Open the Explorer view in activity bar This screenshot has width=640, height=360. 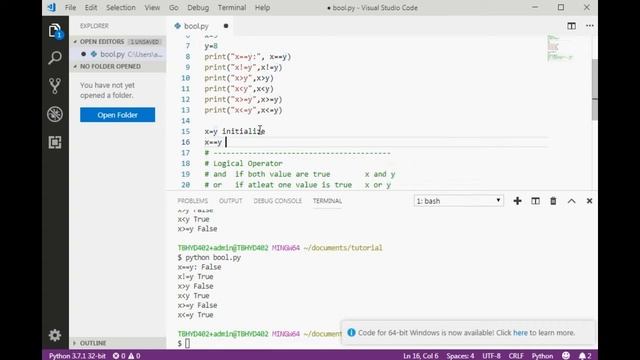click(x=55, y=31)
